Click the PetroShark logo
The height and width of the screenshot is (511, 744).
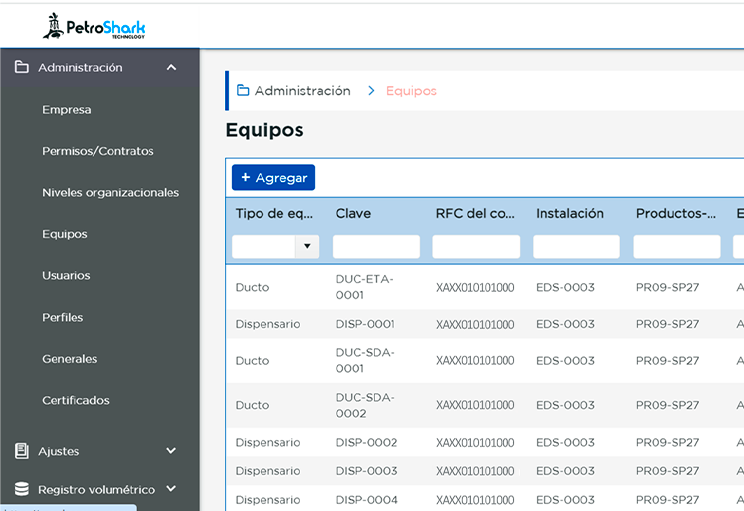click(94, 26)
